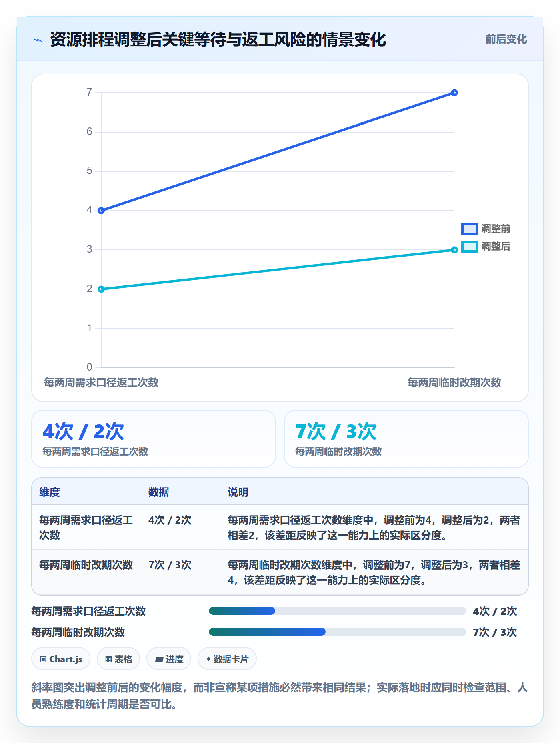Click the 调整前 data point at value 4
The width and height of the screenshot is (560, 743).
point(101,211)
